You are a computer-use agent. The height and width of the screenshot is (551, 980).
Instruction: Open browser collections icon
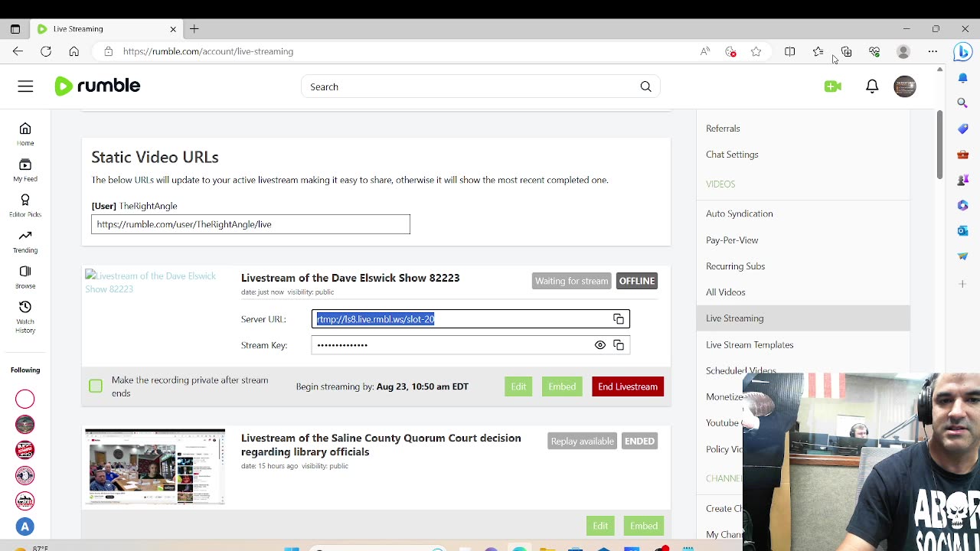(x=846, y=51)
